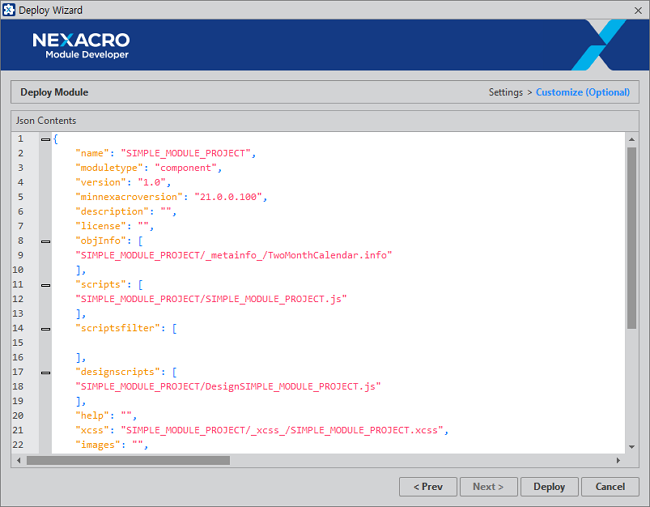This screenshot has height=507, width=650.
Task: Collapse the scriptsfilter array fold marker
Action: pos(45,328)
